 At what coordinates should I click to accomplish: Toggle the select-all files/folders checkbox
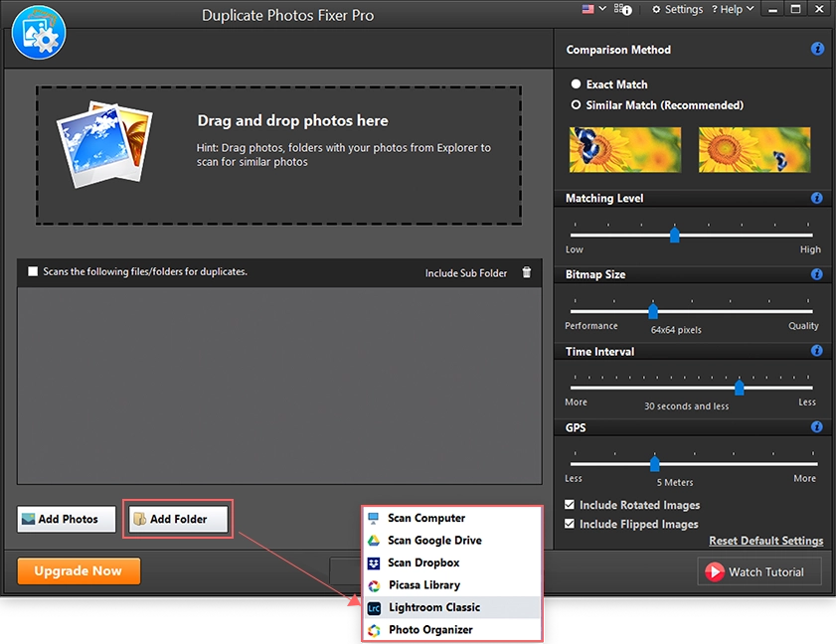click(x=33, y=271)
